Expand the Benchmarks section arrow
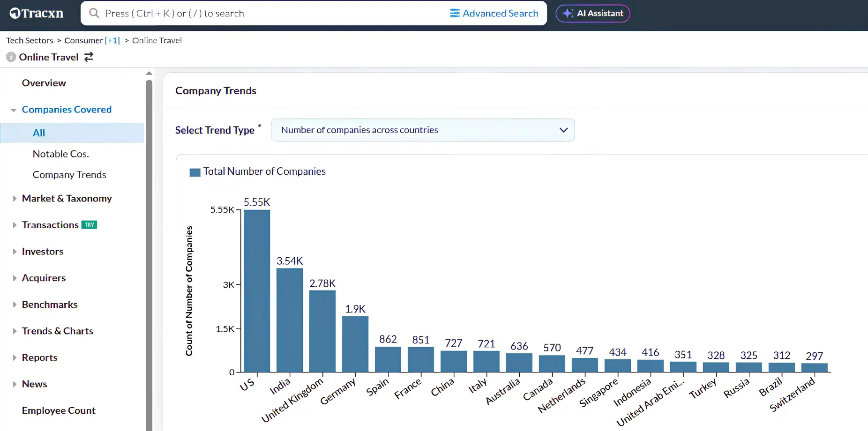The width and height of the screenshot is (868, 431). pyautogui.click(x=15, y=305)
